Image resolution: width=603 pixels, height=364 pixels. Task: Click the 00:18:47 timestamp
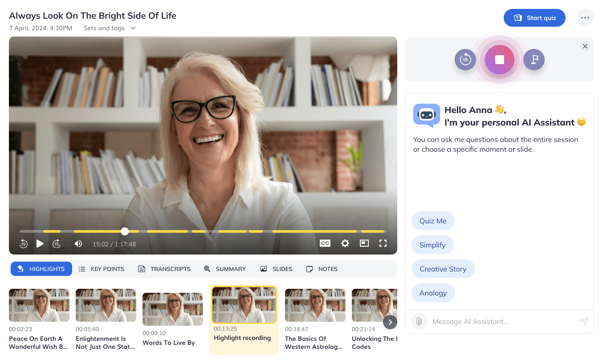point(297,329)
